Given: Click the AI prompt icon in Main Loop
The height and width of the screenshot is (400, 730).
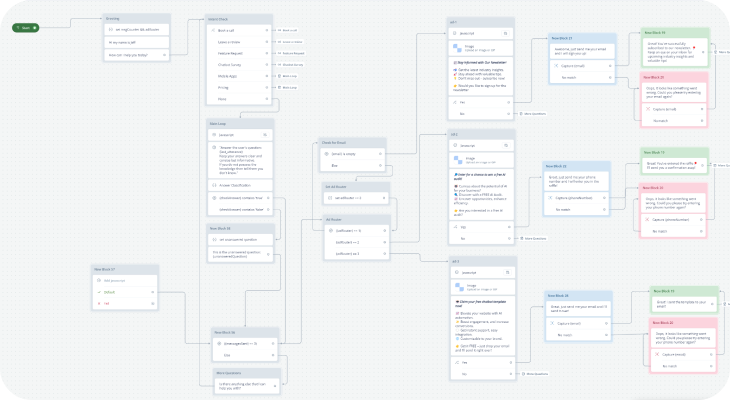Looking at the screenshot, I should click(x=214, y=148).
